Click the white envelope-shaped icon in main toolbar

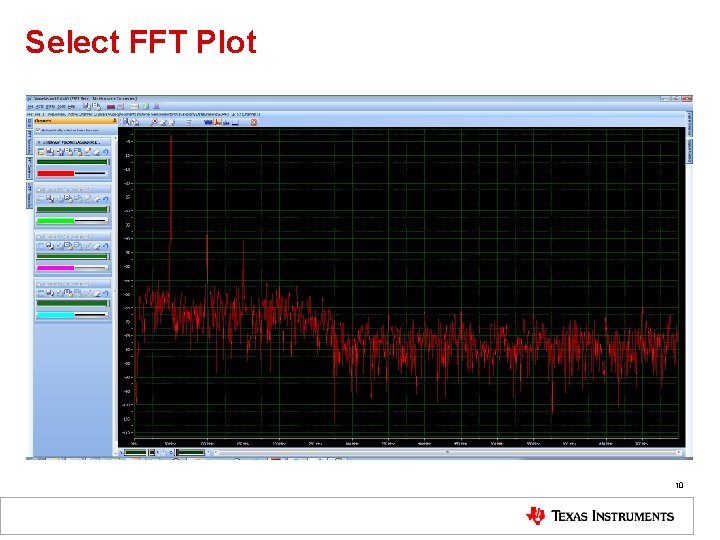click(x=135, y=107)
